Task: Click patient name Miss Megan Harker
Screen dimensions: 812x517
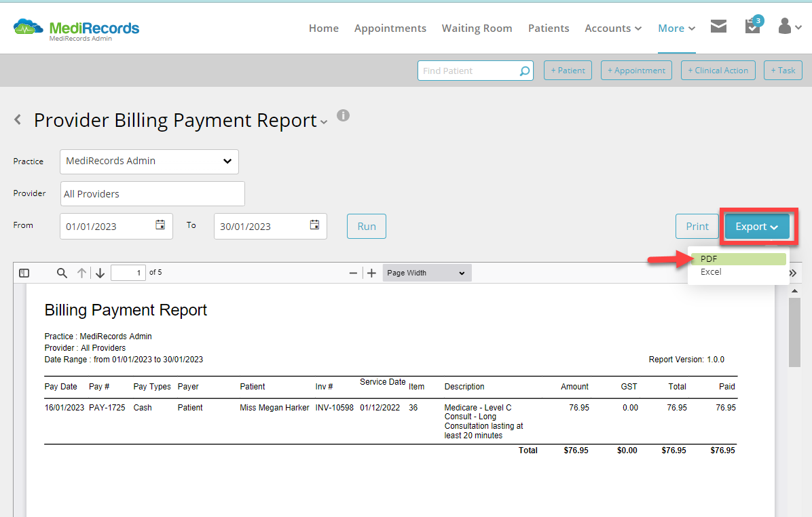Action: tap(274, 408)
